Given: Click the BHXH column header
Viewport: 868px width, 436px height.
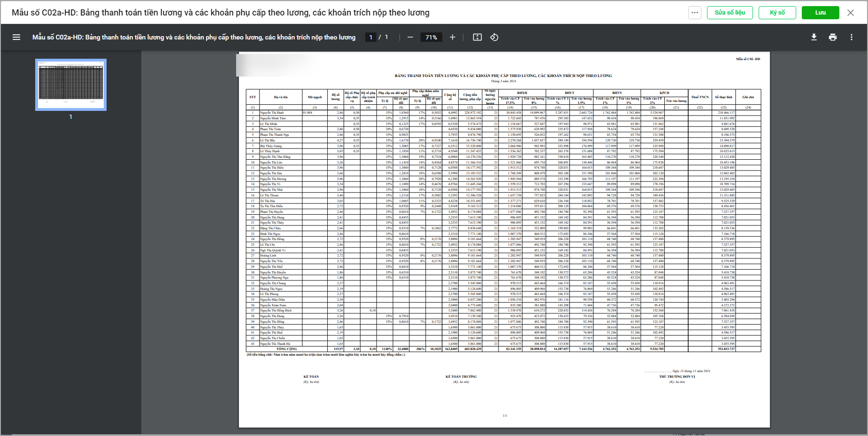Looking at the screenshot, I should coord(522,93).
